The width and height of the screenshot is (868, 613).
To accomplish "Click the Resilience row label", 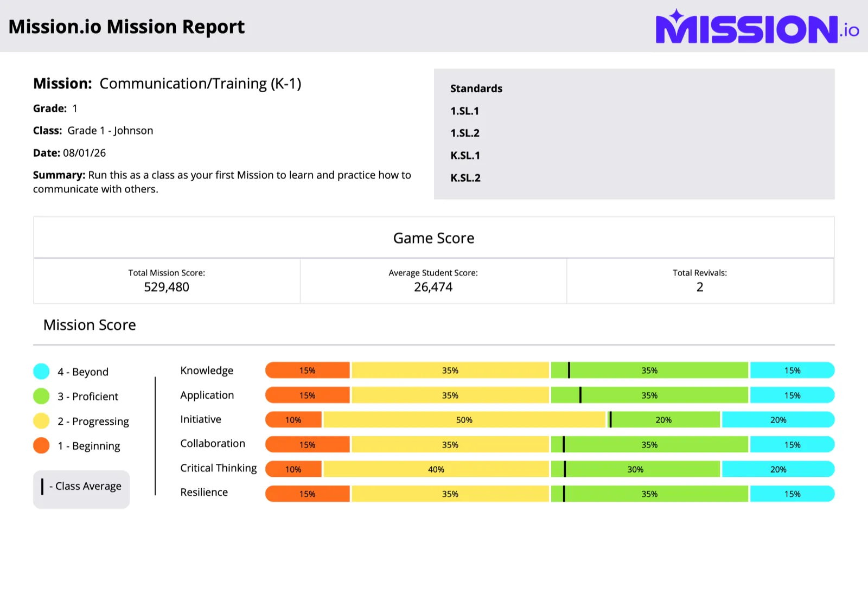I will click(204, 493).
